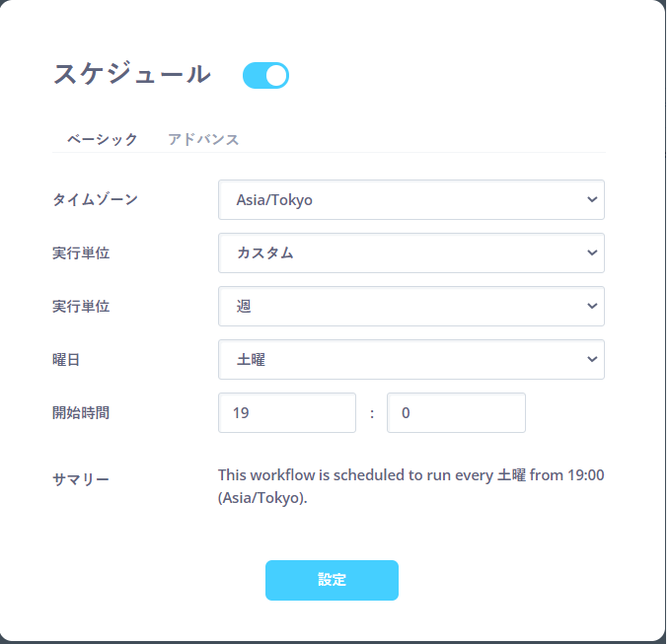Click the スケジュール heading text

pyautogui.click(x=132, y=74)
